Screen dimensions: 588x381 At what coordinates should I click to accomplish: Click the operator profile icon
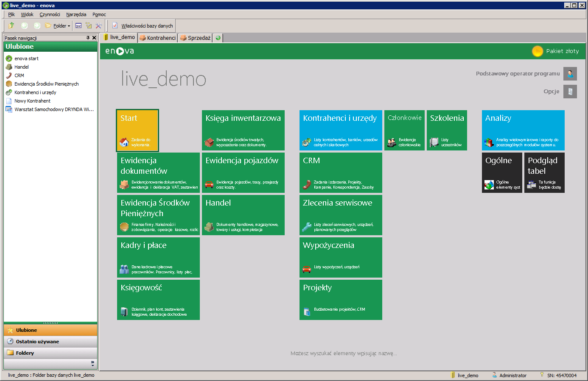point(570,74)
